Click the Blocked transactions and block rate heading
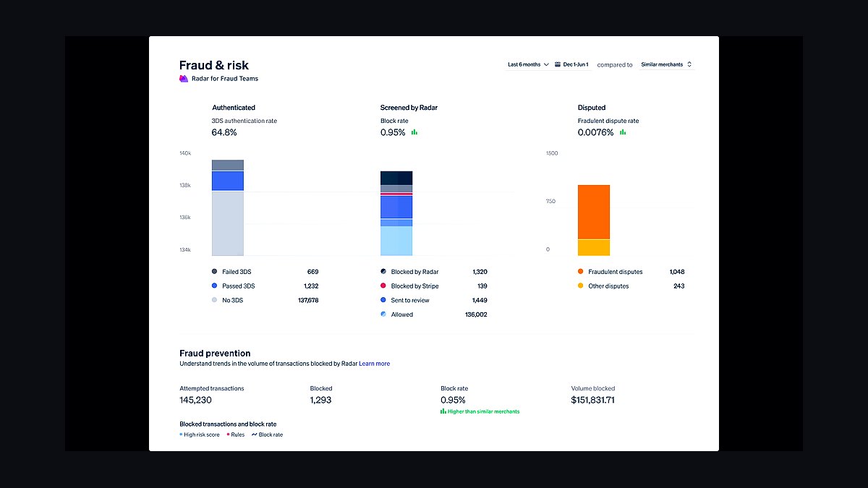This screenshot has height=488, width=868. pyautogui.click(x=228, y=424)
